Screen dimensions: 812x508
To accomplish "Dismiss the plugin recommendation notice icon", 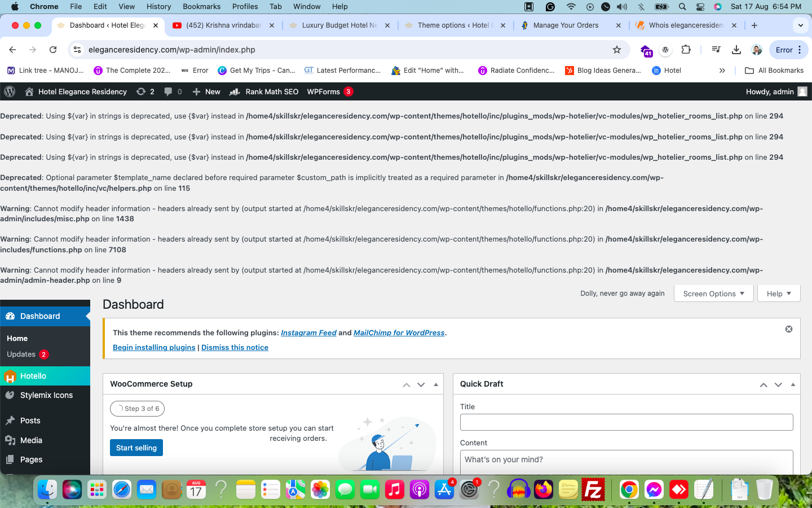I will pos(789,329).
